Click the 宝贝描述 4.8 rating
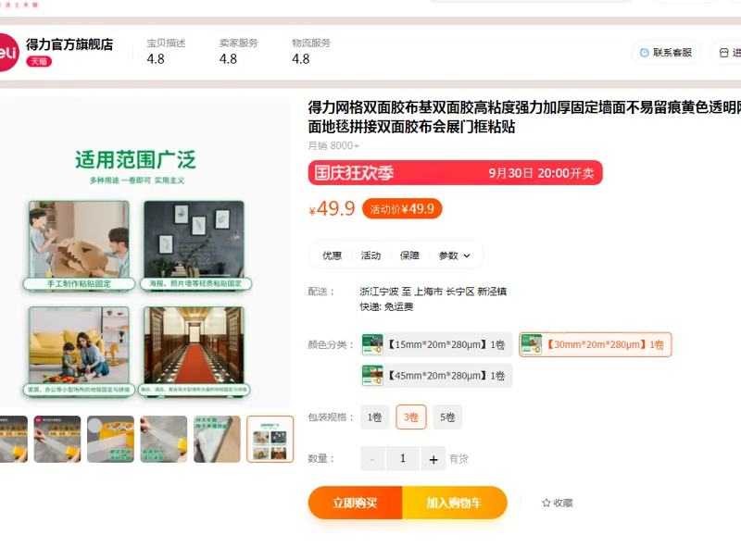 [166, 52]
